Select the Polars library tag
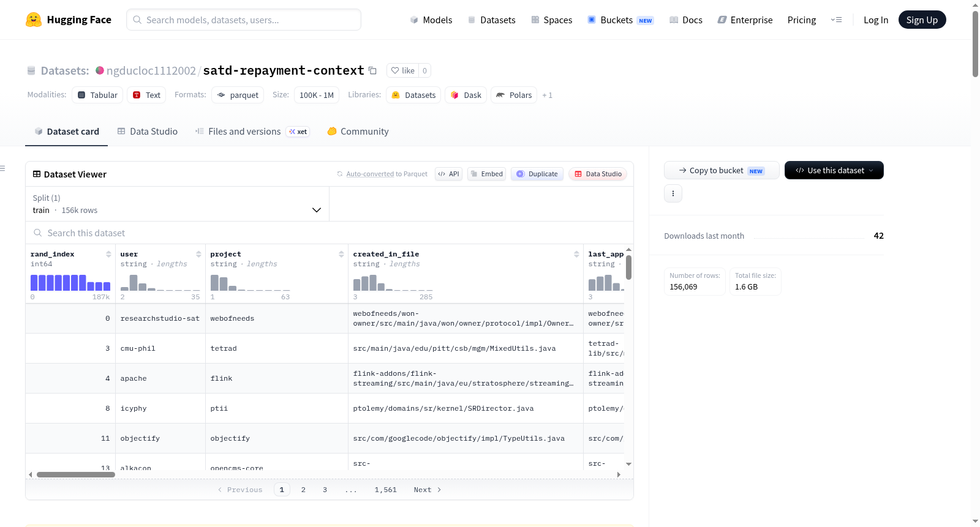The height and width of the screenshot is (527, 980). coord(514,95)
